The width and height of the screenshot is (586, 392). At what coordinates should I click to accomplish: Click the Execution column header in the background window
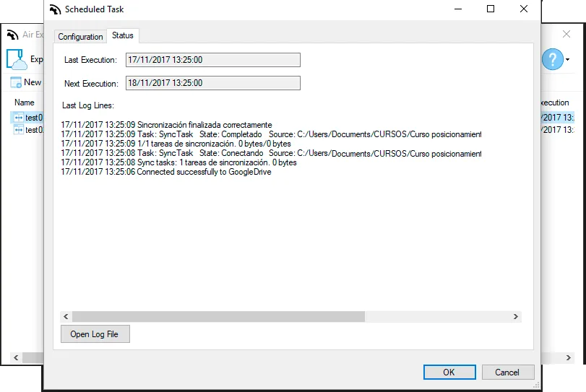(x=555, y=103)
